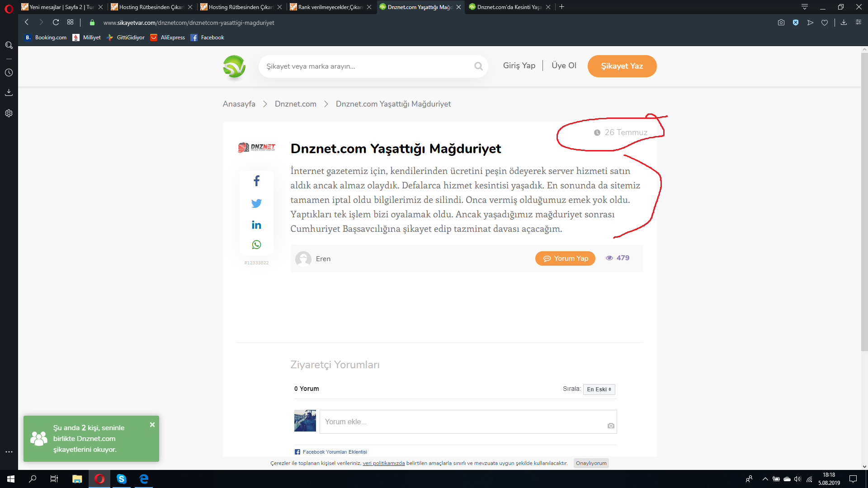Viewport: 868px width, 488px height.
Task: Switch to the first Hosting Rütbesinden tab
Action: coord(151,7)
